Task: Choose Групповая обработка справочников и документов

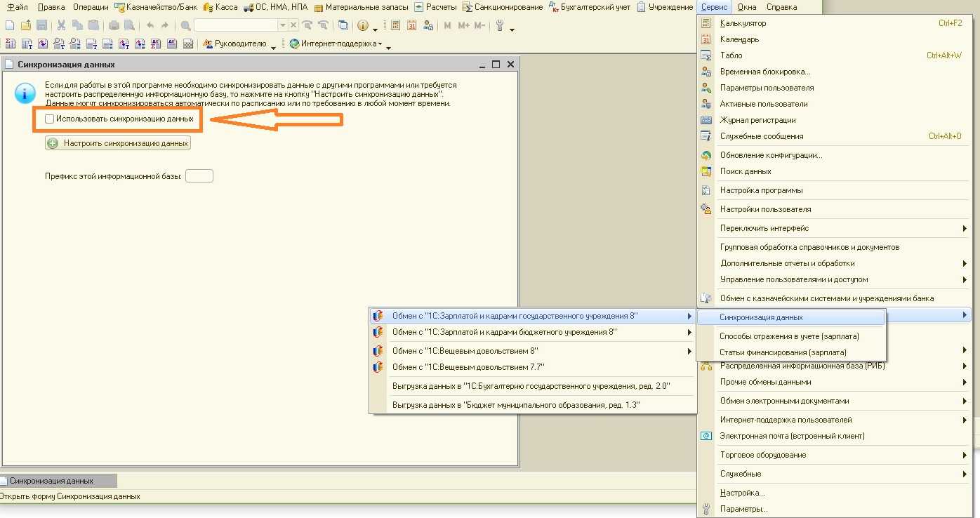Action: 810,247
